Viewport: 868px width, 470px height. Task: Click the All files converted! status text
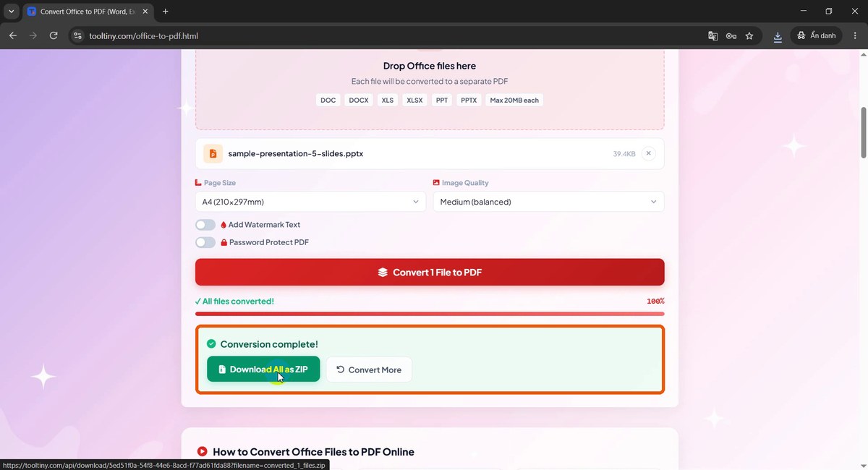[234, 301]
